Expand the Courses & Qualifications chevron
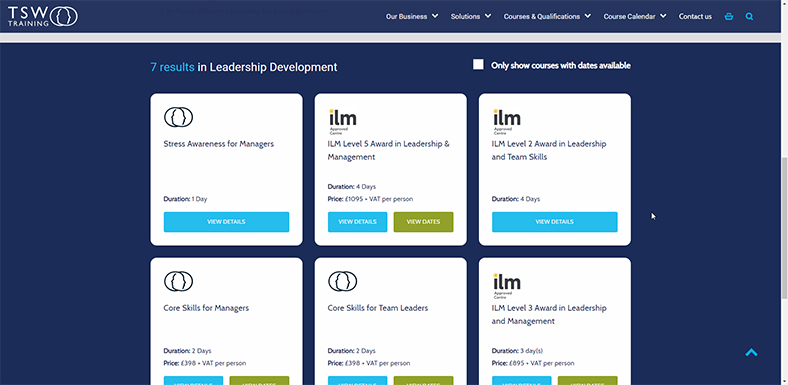This screenshot has width=788, height=385. coord(587,16)
